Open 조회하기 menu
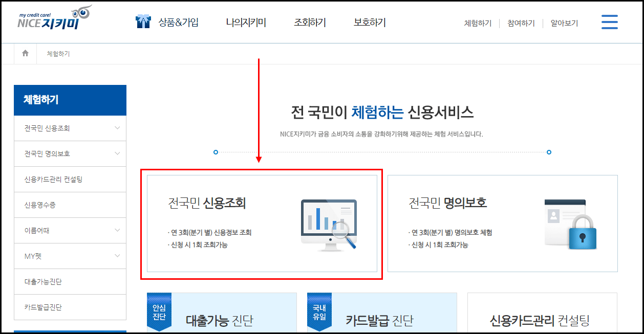This screenshot has width=644, height=334. coord(310,23)
